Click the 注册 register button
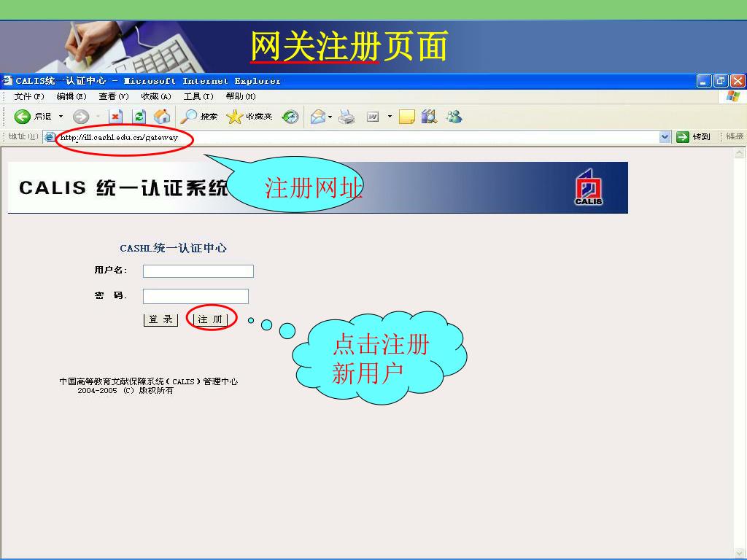 (211, 319)
